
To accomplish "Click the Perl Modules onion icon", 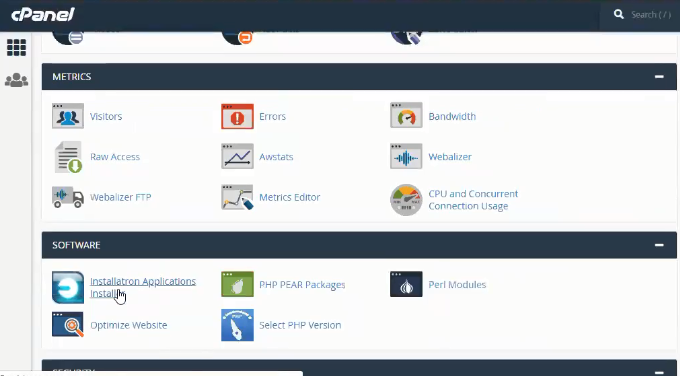I will (x=406, y=284).
